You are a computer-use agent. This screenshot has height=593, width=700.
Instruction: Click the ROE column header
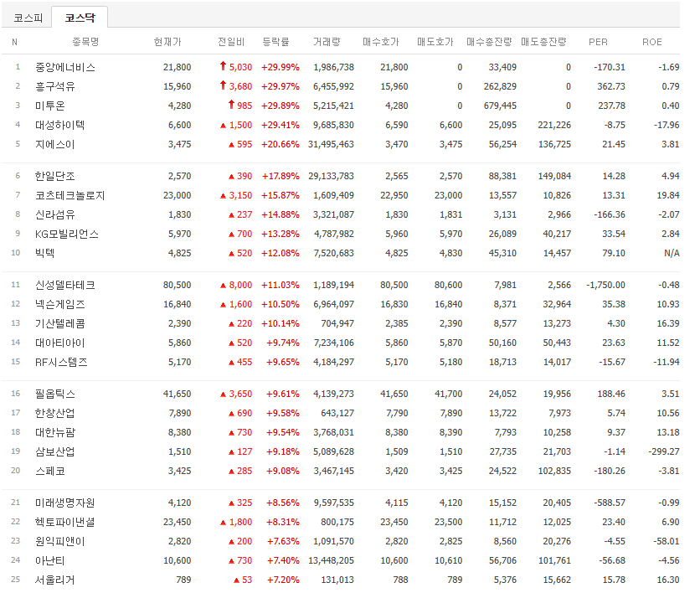pos(652,42)
